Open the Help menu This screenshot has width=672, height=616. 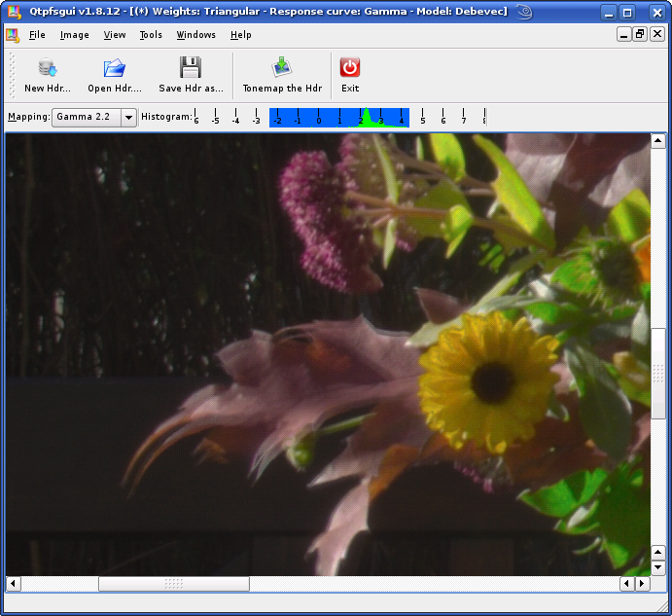pos(240,35)
